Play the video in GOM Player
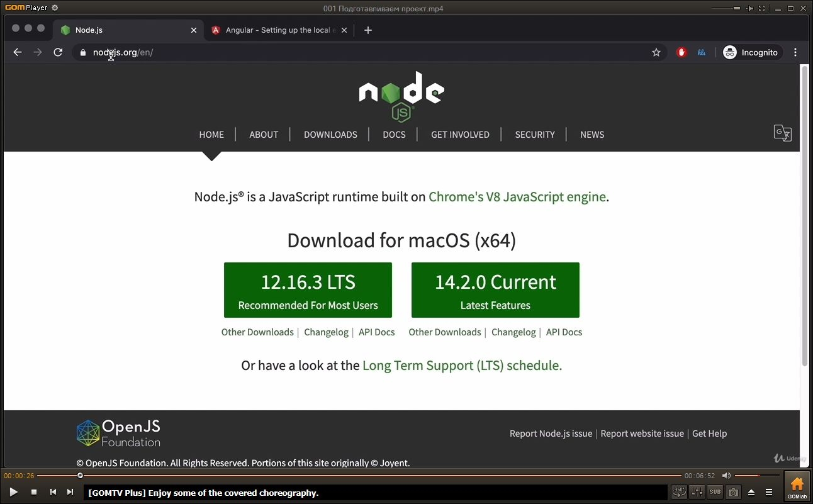Screen dimensions: 813x504 (14, 492)
